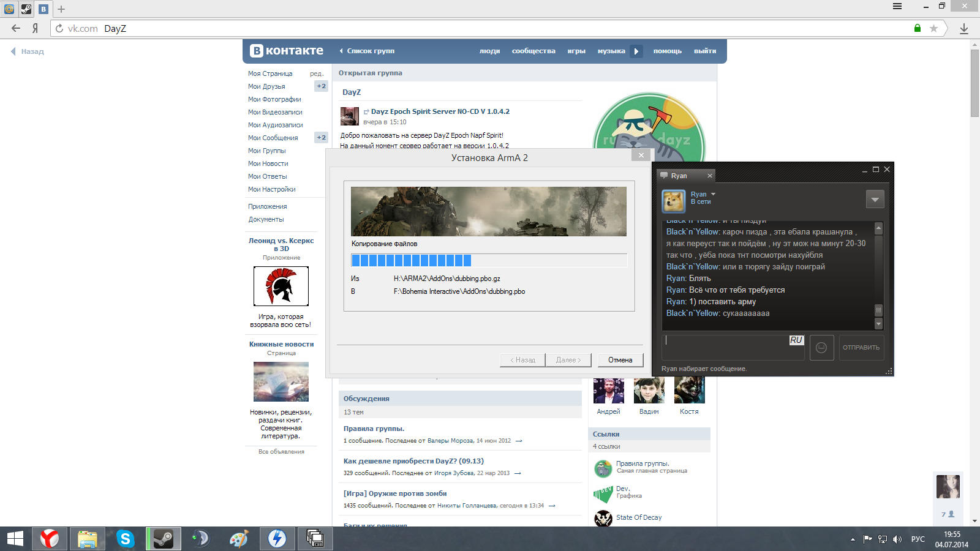
Task: Click the Spartan helmet app ad image
Action: pos(281,286)
